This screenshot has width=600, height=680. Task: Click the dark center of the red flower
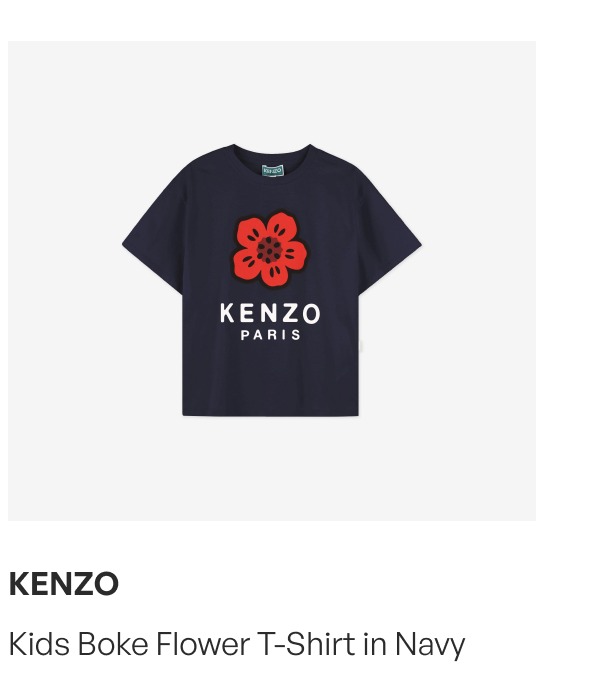click(269, 250)
